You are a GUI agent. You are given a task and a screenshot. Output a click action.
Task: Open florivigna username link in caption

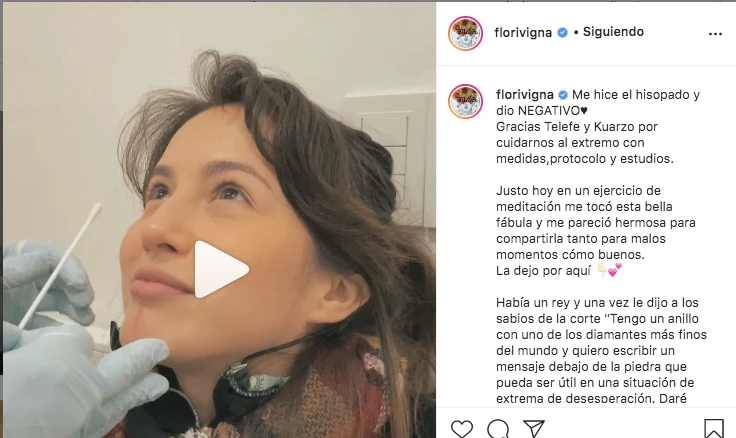click(525, 95)
